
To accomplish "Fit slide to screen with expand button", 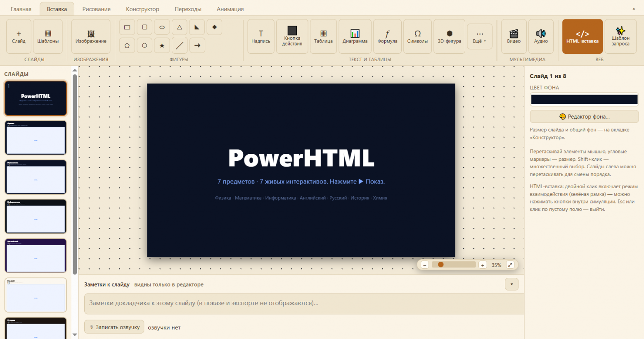I will [510, 265].
